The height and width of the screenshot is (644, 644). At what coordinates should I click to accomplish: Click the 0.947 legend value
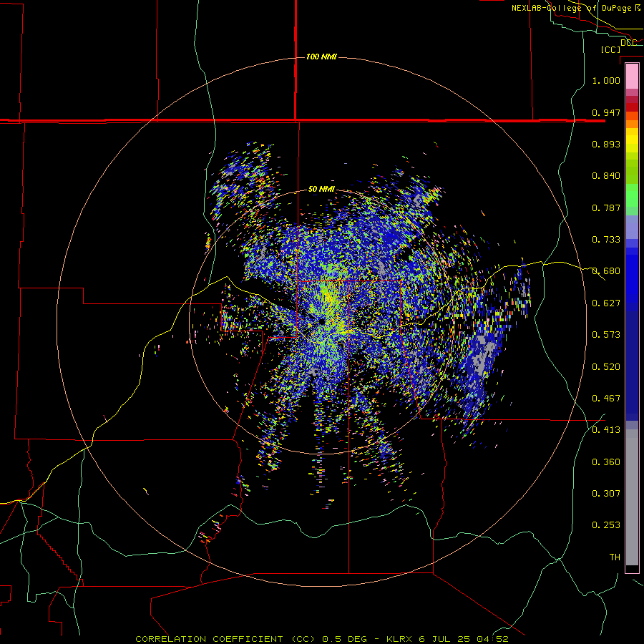pos(606,112)
